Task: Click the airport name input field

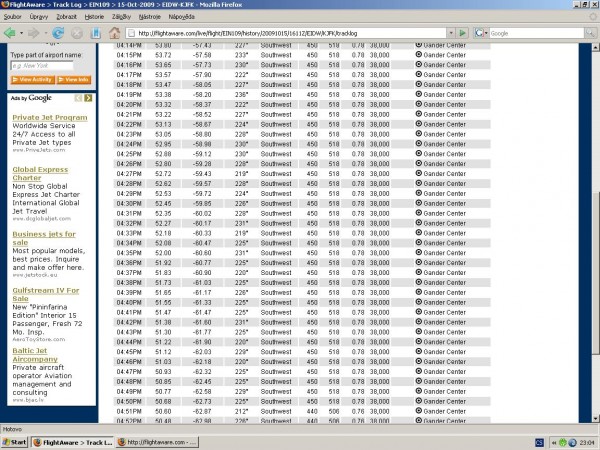Action: pos(42,66)
